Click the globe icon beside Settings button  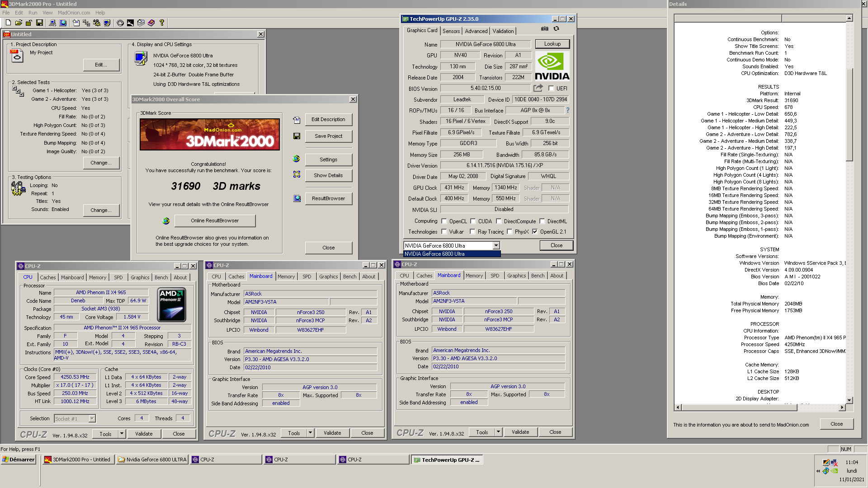click(x=297, y=159)
